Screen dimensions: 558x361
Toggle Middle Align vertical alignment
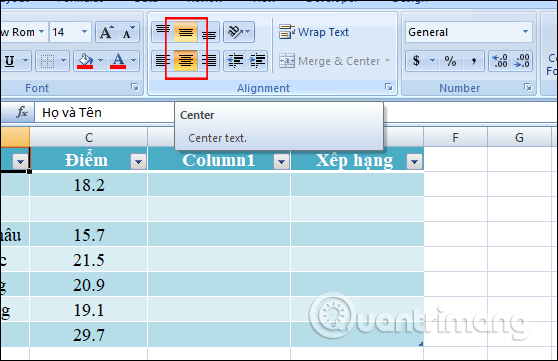tap(185, 32)
